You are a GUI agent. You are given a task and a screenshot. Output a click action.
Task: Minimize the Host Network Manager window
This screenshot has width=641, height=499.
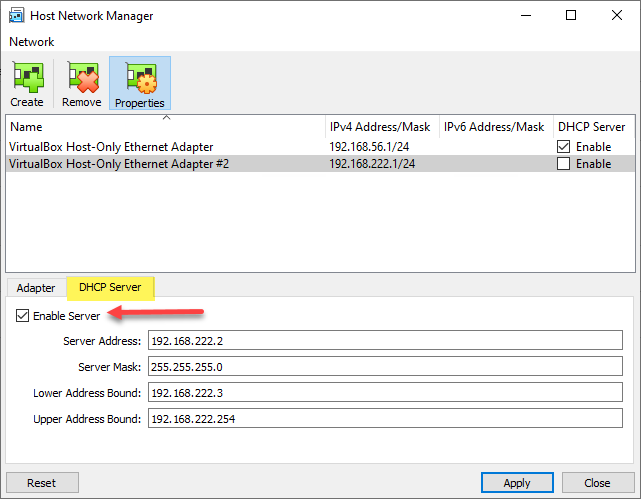coord(526,16)
